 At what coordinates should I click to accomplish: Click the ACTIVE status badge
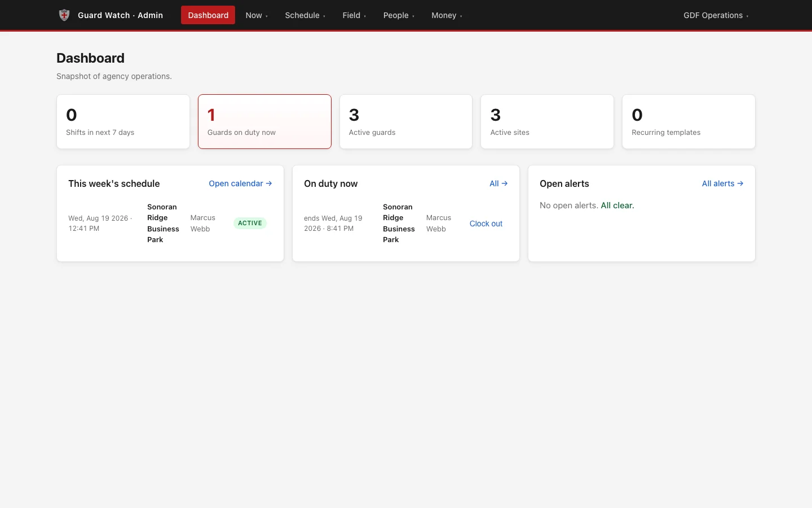[x=250, y=223]
